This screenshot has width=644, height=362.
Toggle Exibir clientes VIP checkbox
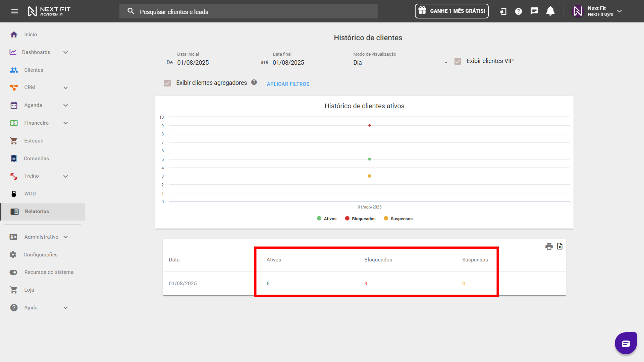pos(458,61)
